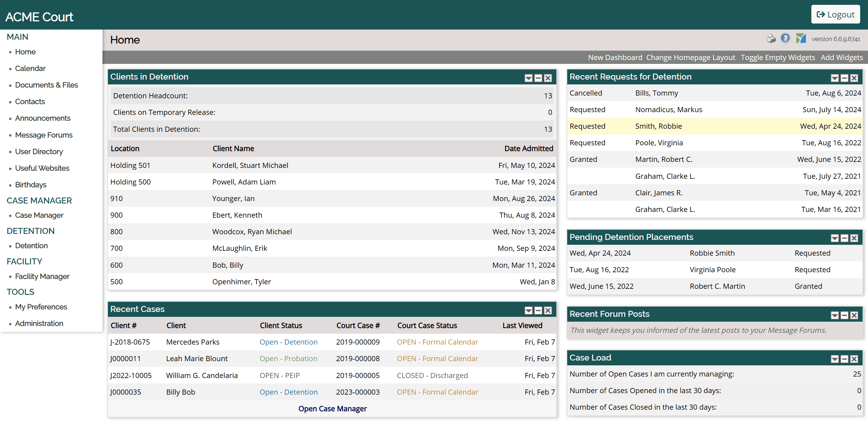
Task: Select Administration under Tools
Action: [x=39, y=323]
